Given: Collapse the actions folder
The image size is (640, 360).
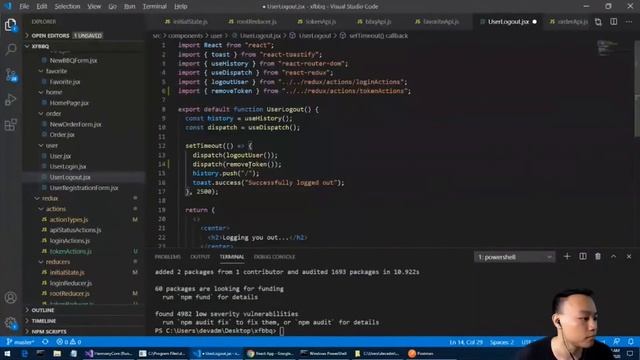Looking at the screenshot, I should coord(55,209).
